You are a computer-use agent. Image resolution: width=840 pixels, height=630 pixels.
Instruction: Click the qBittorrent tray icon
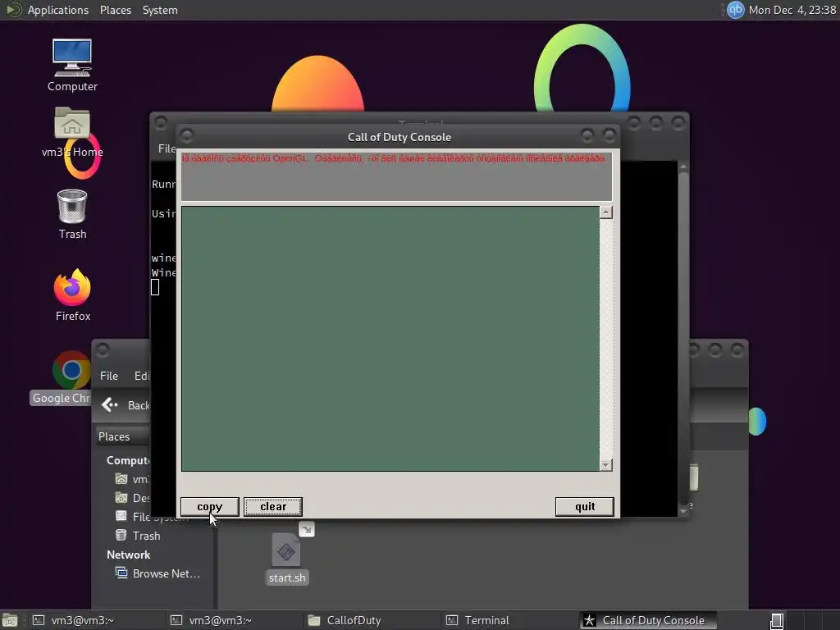(x=736, y=10)
